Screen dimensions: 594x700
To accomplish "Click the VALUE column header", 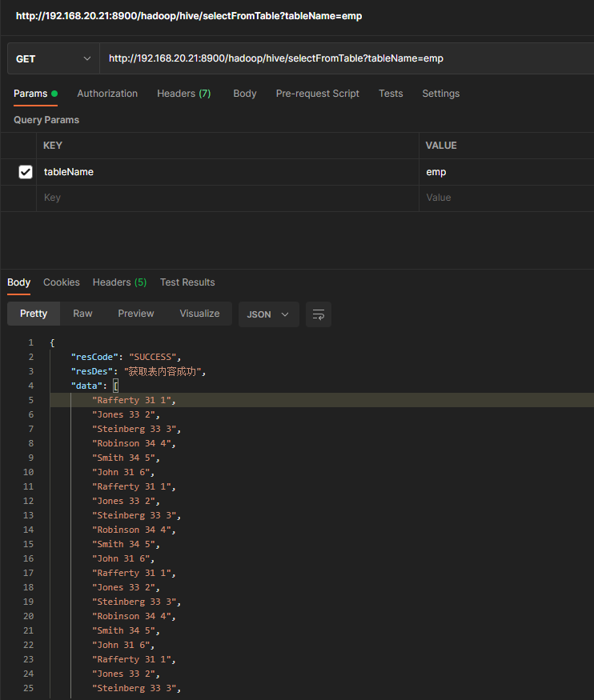I will click(441, 146).
